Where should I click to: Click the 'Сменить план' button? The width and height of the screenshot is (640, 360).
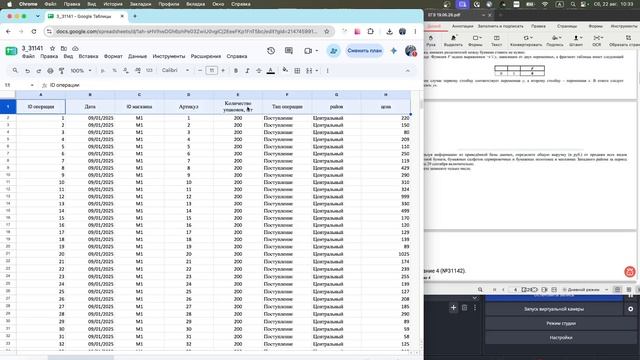tap(364, 51)
